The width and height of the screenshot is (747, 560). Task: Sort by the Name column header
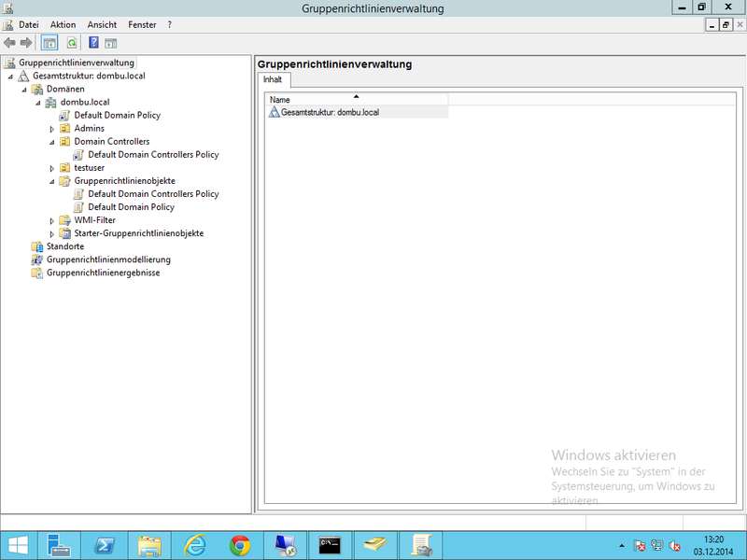[357, 100]
